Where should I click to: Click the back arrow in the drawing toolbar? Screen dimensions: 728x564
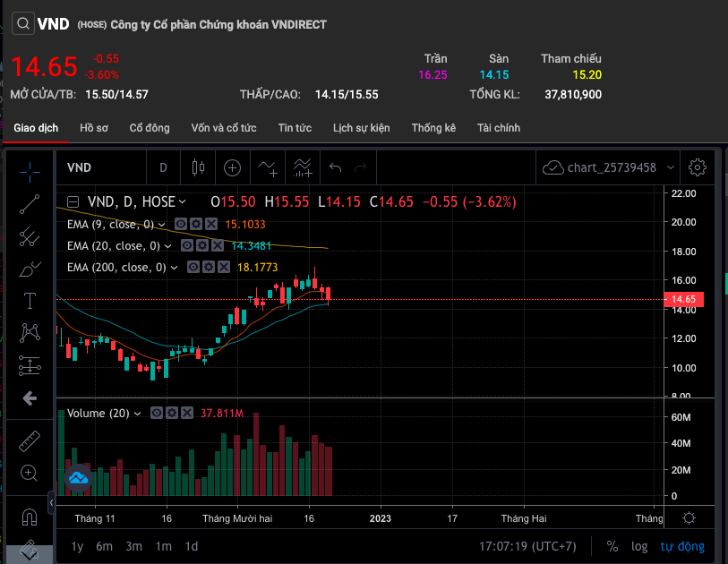[30, 397]
